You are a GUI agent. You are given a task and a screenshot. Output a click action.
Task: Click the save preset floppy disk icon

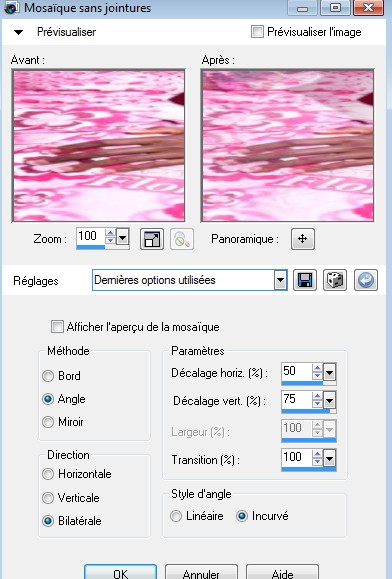pyautogui.click(x=305, y=280)
